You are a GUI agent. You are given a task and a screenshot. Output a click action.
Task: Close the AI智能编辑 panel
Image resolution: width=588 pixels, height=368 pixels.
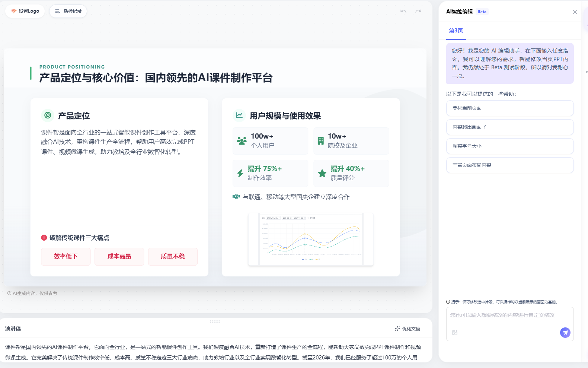tap(575, 12)
